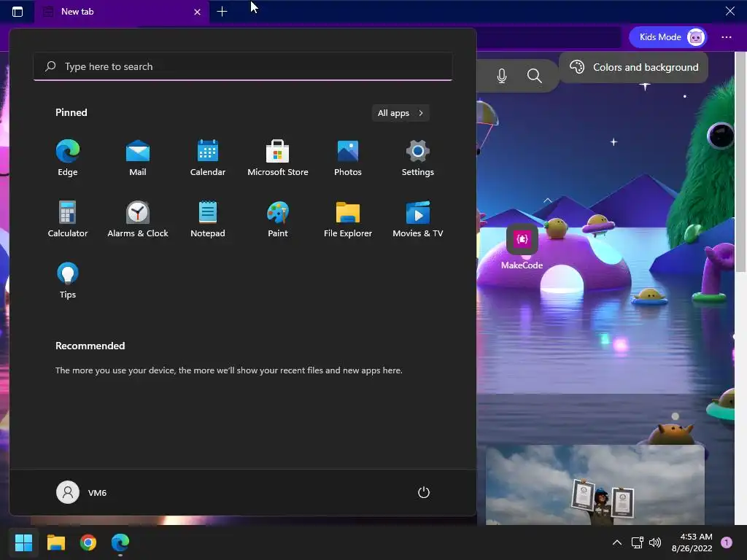Open Alarms & Clock

click(x=138, y=219)
